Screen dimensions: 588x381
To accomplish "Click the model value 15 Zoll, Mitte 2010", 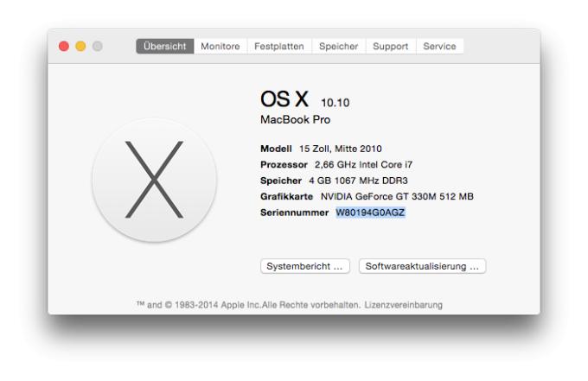I will (341, 149).
